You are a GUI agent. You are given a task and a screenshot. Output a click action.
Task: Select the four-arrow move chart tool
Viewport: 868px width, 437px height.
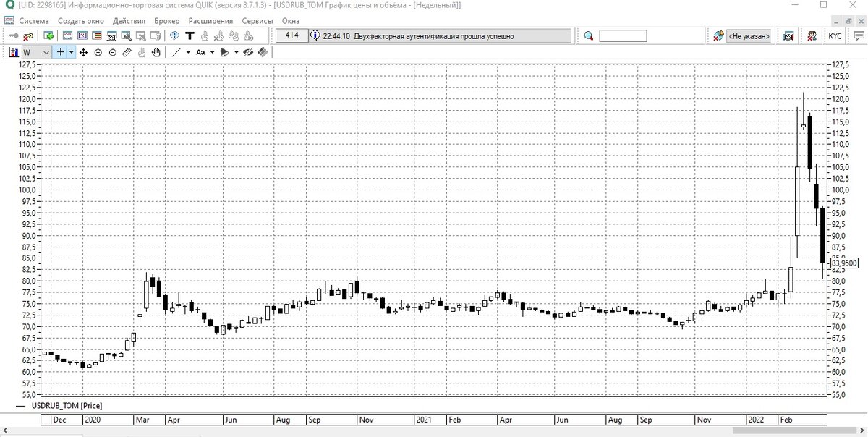pos(83,52)
